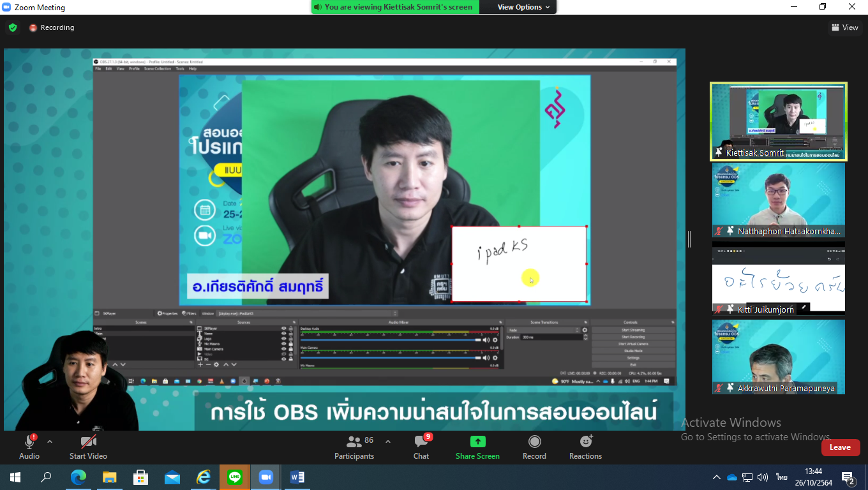Expand the caret beside Participants

tap(388, 442)
